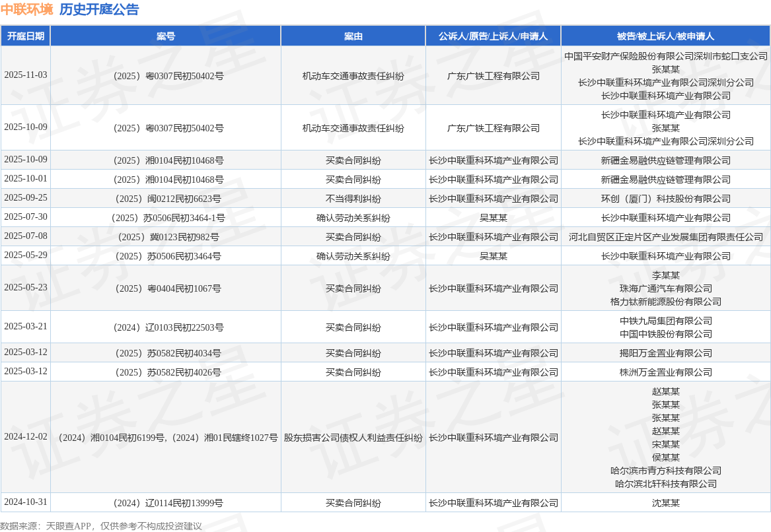
Task: Select date cell 2025-07-08
Action: (x=26, y=236)
